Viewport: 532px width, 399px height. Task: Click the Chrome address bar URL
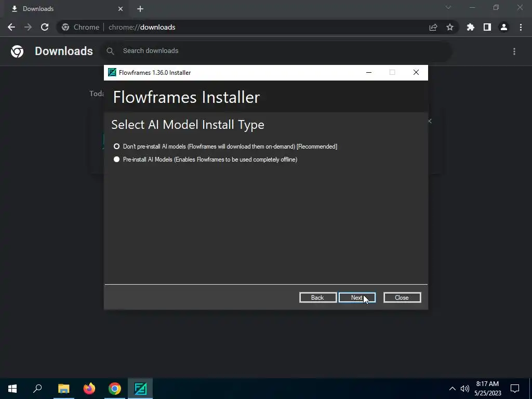pyautogui.click(x=142, y=27)
